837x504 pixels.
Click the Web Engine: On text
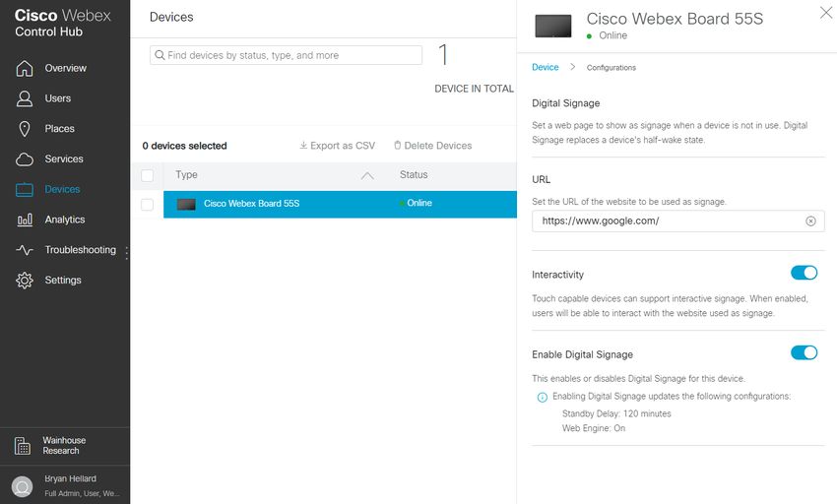[594, 428]
